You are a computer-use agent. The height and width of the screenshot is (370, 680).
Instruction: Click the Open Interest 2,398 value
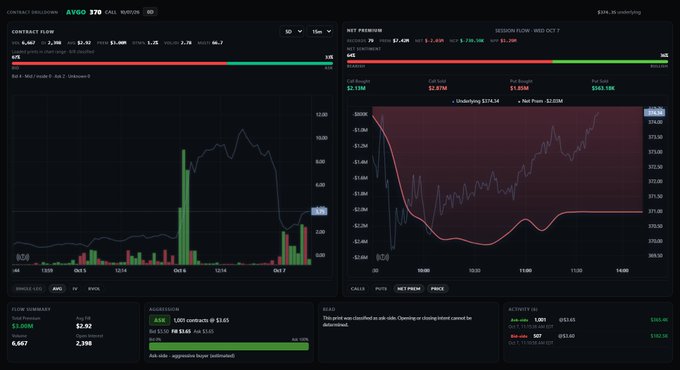click(x=84, y=343)
